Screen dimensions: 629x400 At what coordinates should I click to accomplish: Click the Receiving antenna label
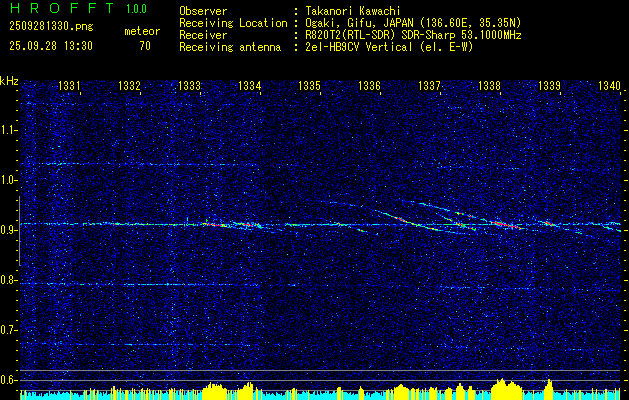pyautogui.click(x=230, y=47)
